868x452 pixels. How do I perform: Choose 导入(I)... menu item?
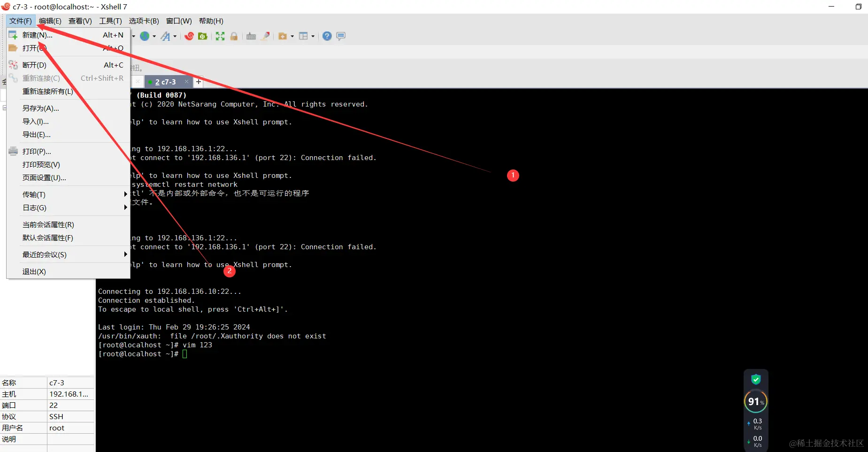[69, 122]
